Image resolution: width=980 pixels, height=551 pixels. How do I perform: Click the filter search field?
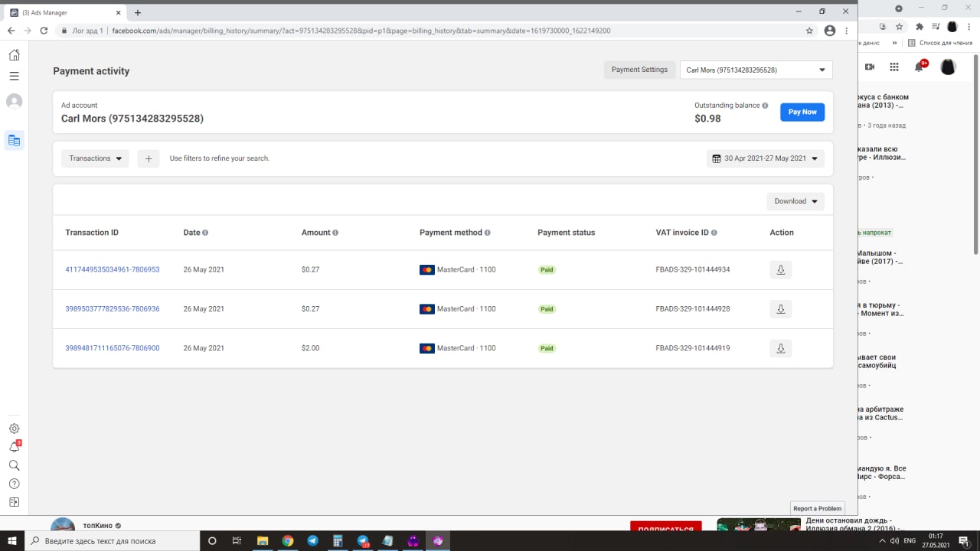click(220, 158)
